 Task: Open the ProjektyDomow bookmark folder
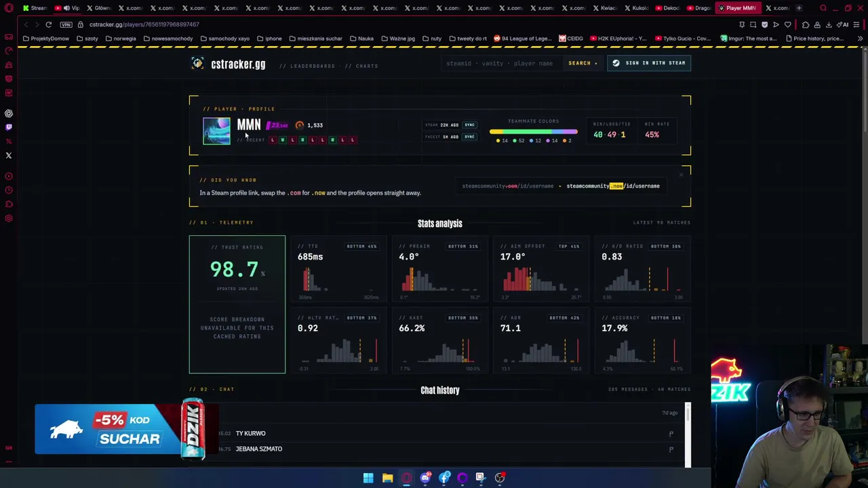click(x=46, y=39)
